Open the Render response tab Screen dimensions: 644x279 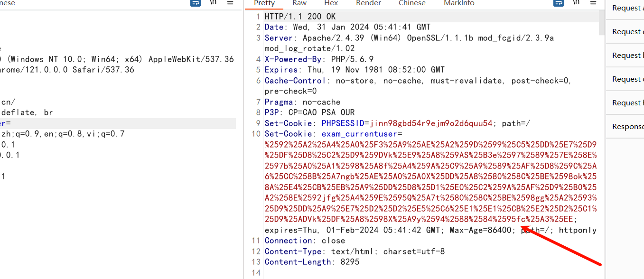(x=368, y=3)
